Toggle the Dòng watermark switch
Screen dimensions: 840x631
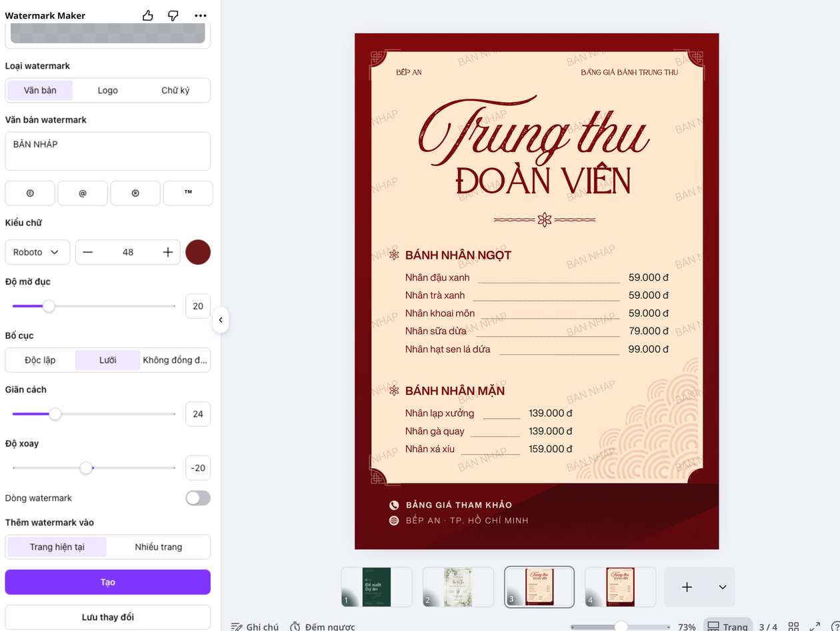[198, 498]
